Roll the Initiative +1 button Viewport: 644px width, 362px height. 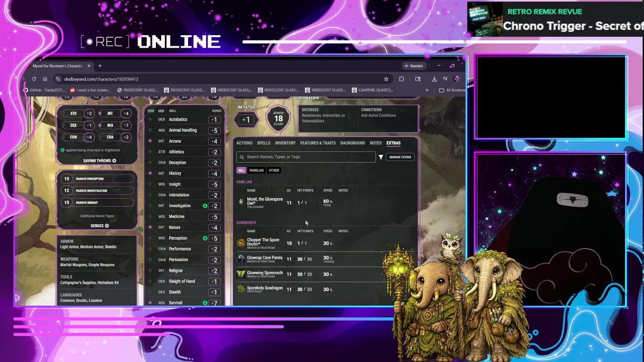246,120
